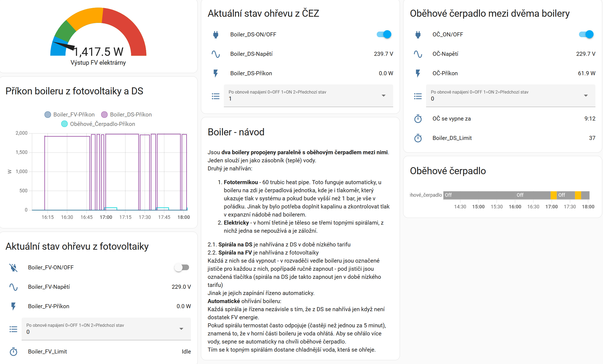Viewport: 603px width, 364px height.
Task: Click the list icon in the ČEZ heating card
Action: coord(215,96)
